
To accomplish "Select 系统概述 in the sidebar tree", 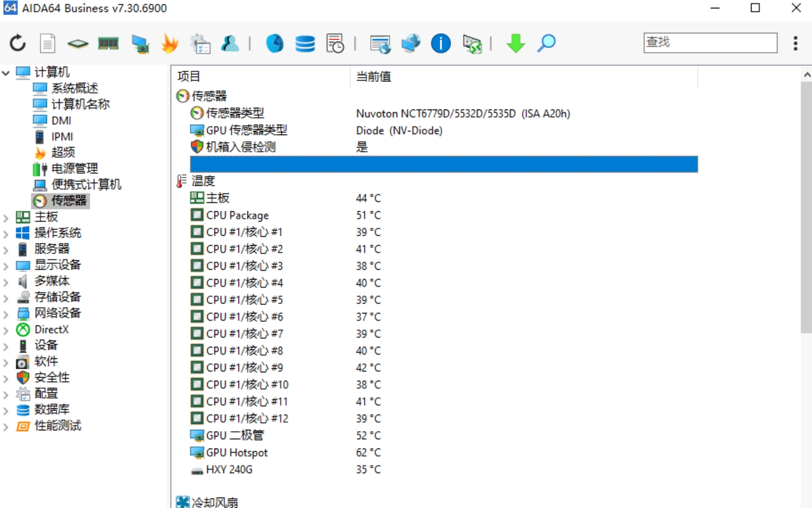I will tap(74, 88).
